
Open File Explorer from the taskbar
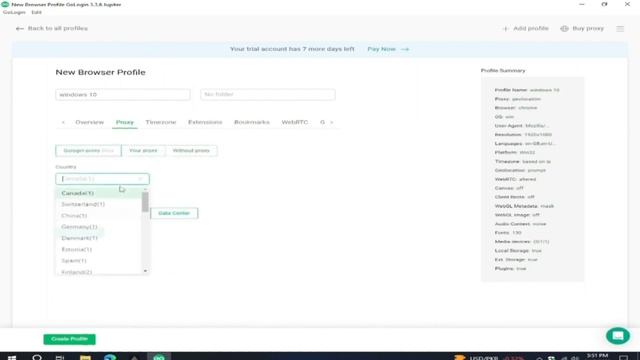(x=85, y=357)
